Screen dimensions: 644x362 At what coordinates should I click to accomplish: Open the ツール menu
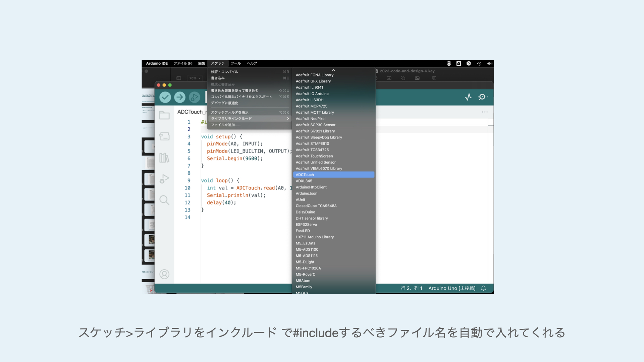click(x=235, y=63)
